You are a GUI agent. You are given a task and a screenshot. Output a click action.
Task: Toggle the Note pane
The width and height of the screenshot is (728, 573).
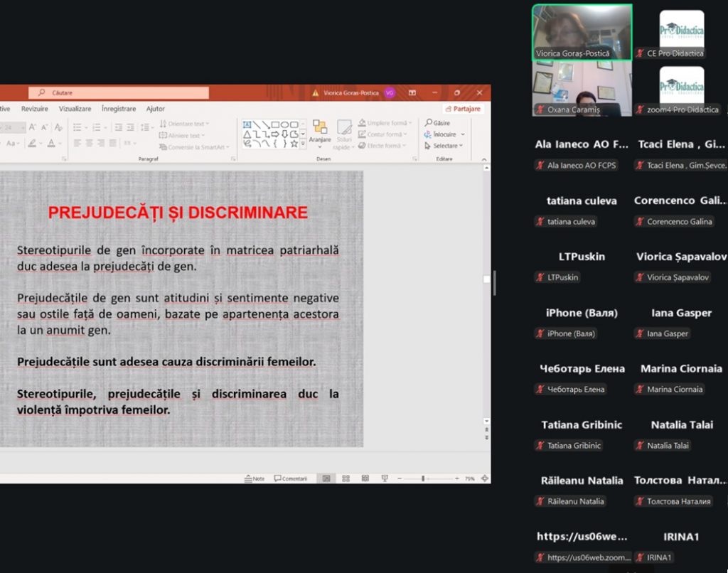tap(255, 478)
